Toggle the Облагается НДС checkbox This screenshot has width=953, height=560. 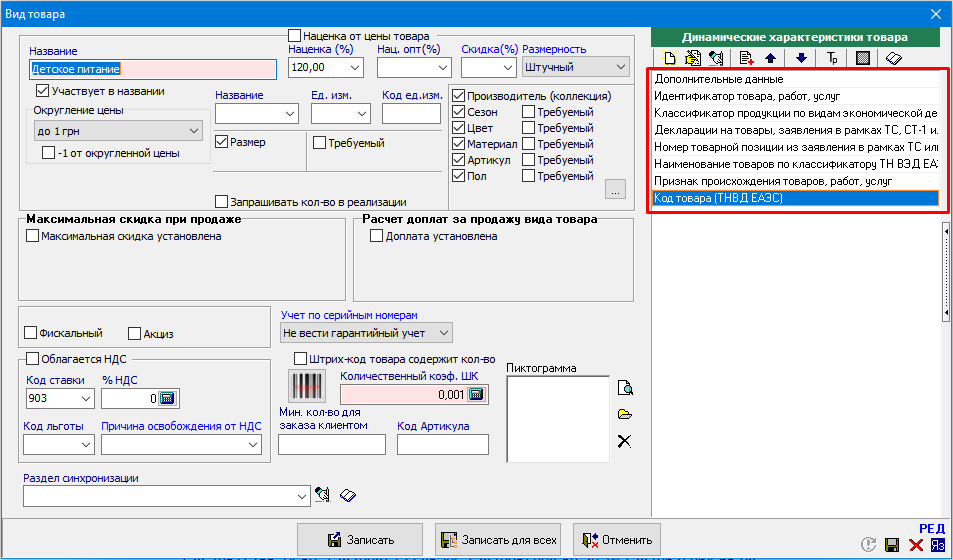coord(32,359)
